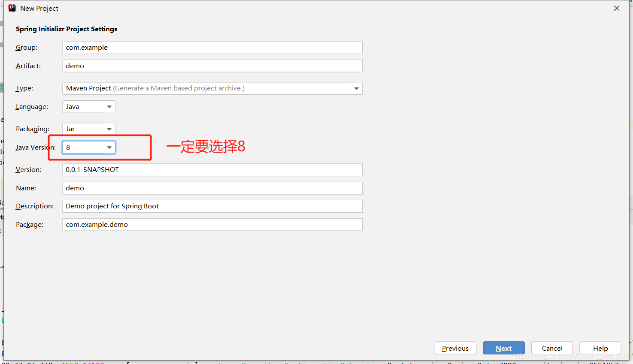633x364 pixels.
Task: Click the Type label
Action: tap(24, 88)
